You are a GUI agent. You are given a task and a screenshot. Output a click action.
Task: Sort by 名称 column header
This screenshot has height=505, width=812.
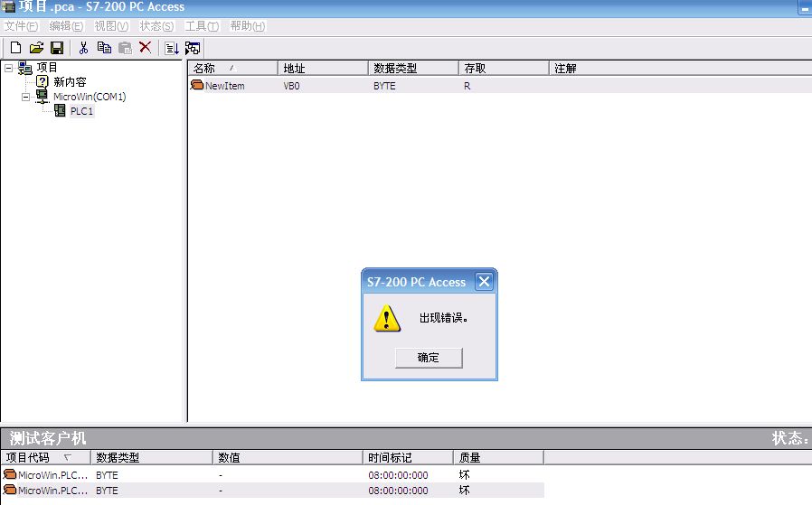(x=233, y=69)
